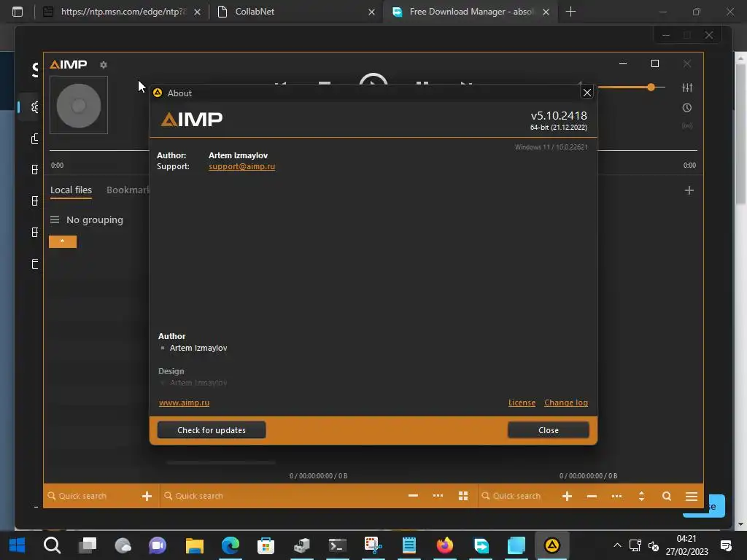Close the About dialog with the X
The image size is (747, 560).
587,93
